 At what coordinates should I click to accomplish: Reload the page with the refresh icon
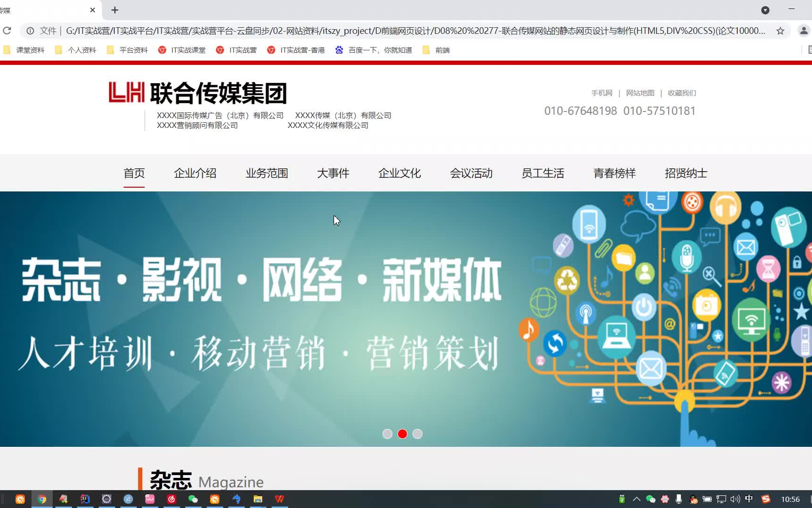click(7, 31)
